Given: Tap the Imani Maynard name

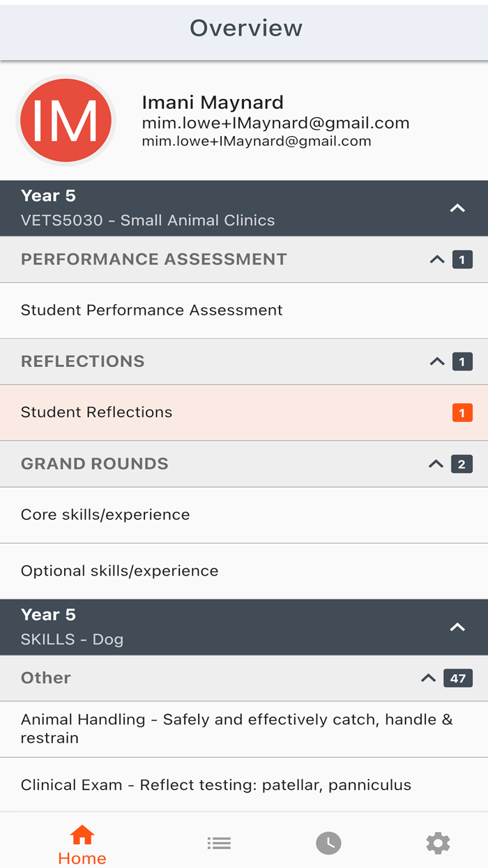Looking at the screenshot, I should [x=213, y=103].
